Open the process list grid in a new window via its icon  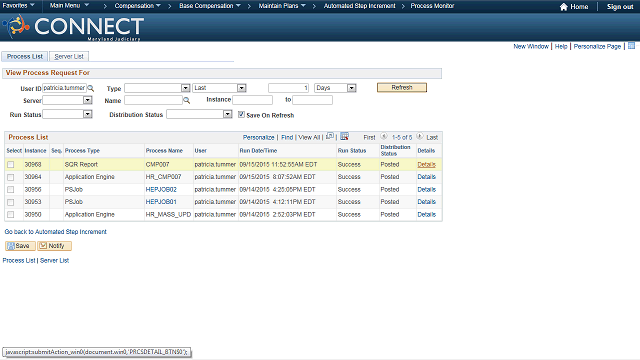[x=330, y=136]
